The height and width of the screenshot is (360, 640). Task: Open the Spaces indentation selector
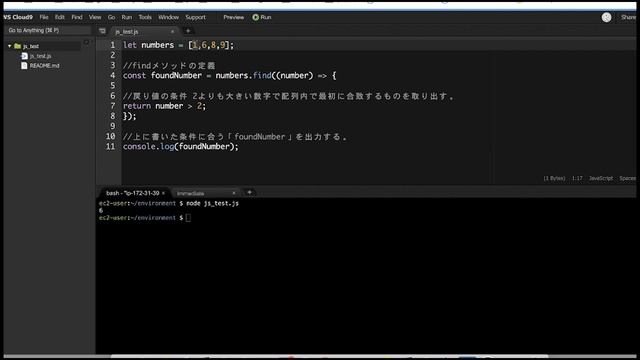[x=628, y=178]
